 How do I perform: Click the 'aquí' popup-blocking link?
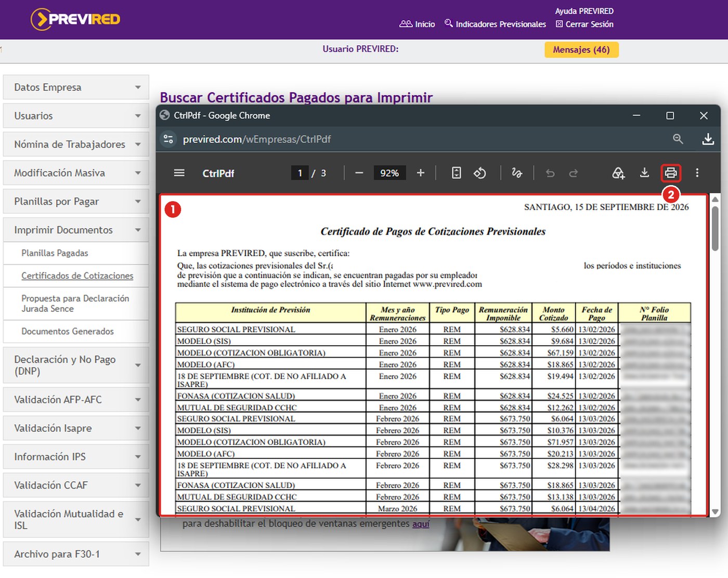421,524
